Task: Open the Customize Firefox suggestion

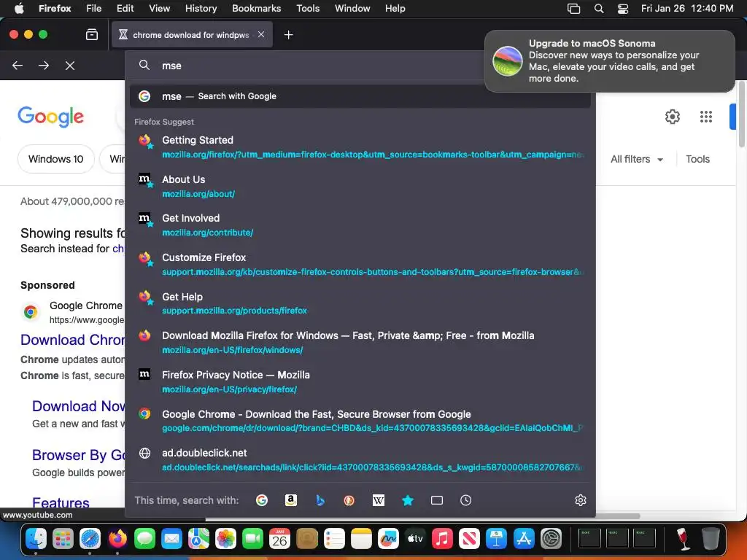Action: (x=360, y=264)
